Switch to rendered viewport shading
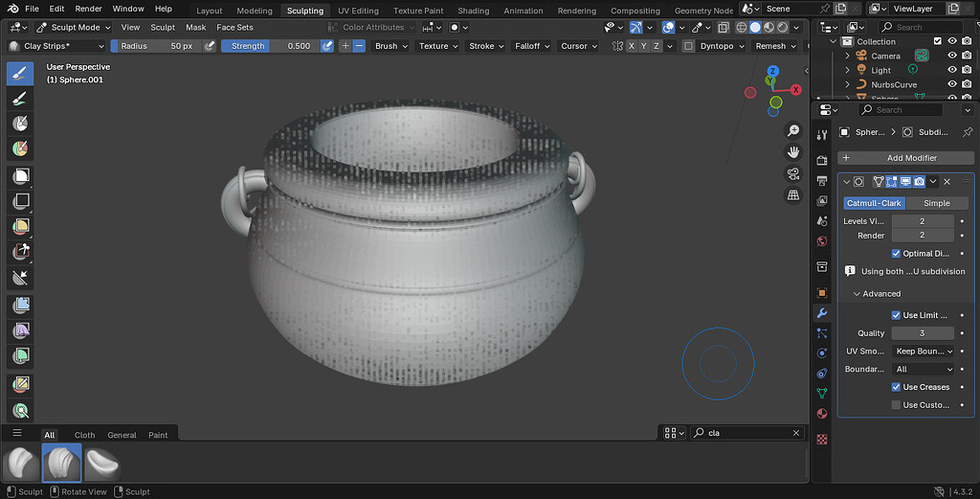Viewport: 980px width, 499px height. 783,28
